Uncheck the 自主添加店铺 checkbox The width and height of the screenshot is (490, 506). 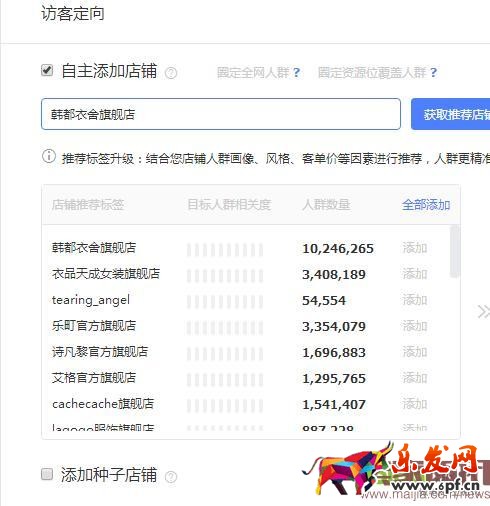pos(47,70)
